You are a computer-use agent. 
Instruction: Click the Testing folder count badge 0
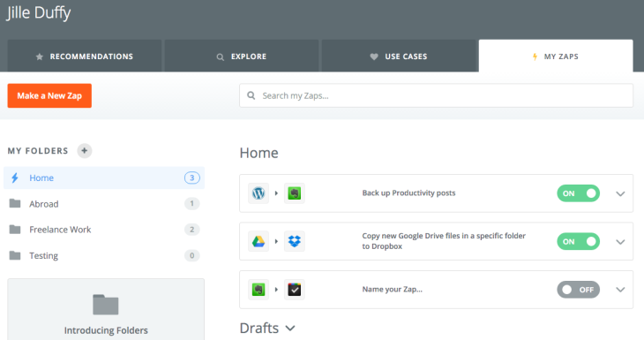pyautogui.click(x=191, y=255)
